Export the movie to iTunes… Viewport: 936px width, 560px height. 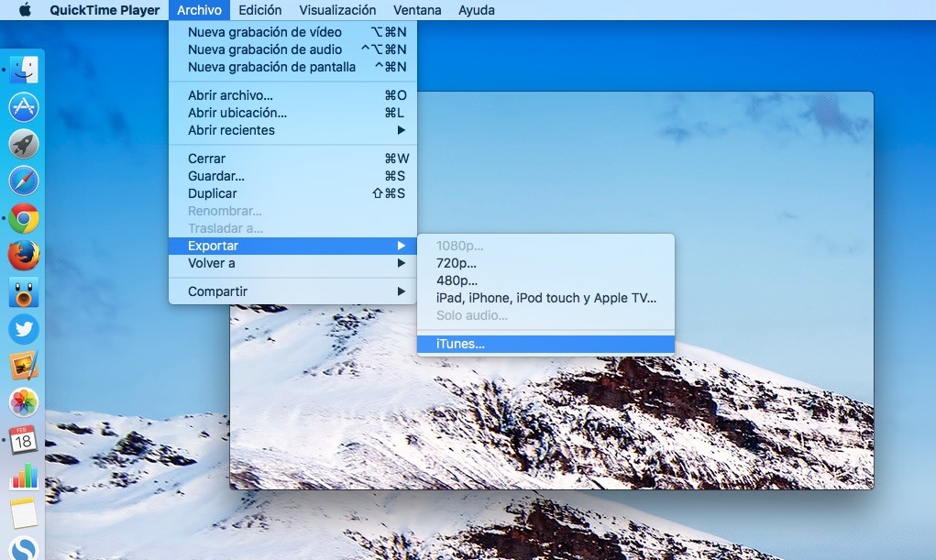click(545, 344)
